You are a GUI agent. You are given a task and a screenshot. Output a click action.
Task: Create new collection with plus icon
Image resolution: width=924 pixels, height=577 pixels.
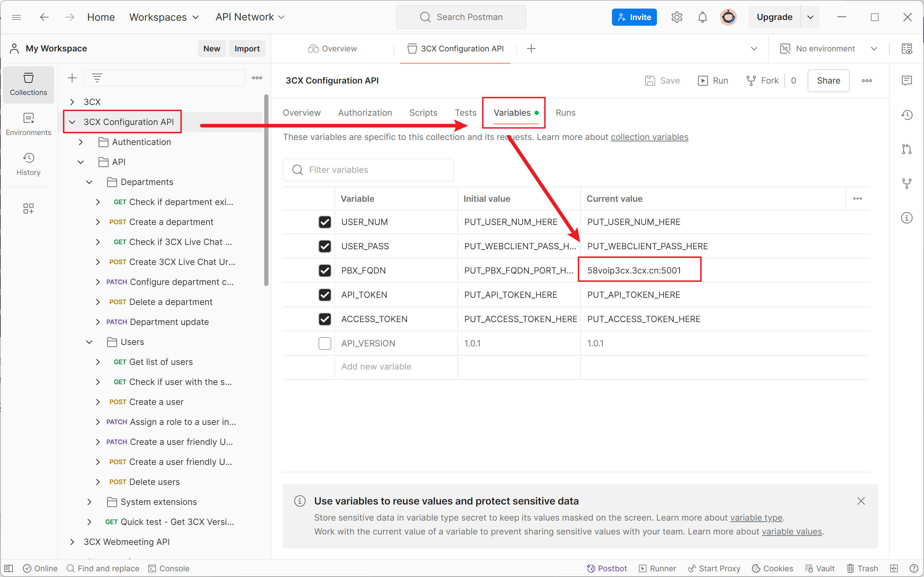[x=72, y=78]
